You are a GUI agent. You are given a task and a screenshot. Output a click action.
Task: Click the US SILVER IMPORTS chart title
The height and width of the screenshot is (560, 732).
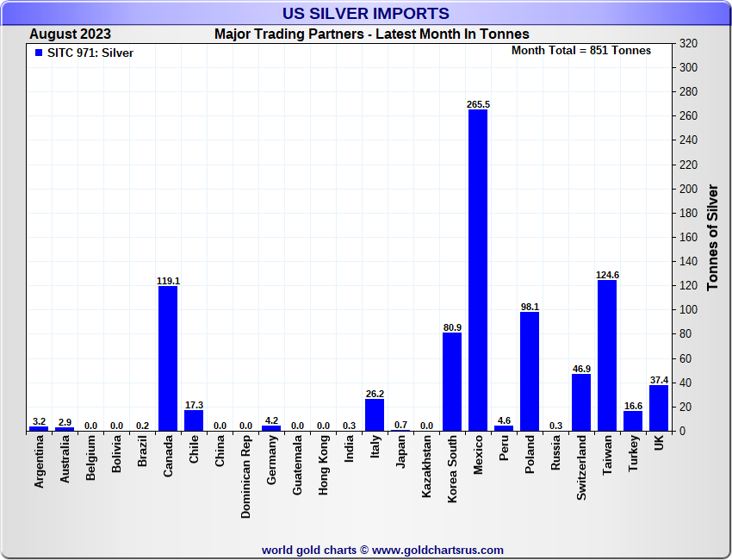click(x=366, y=14)
